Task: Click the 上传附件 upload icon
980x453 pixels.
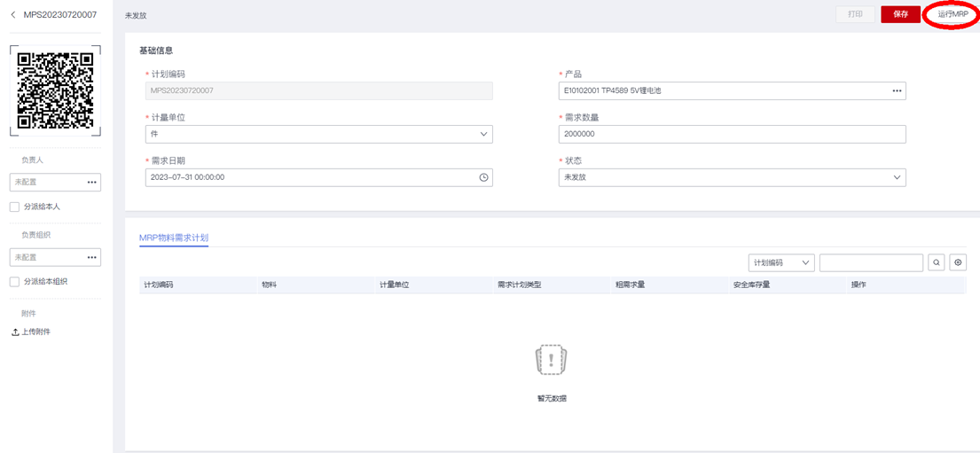Action: (x=15, y=332)
